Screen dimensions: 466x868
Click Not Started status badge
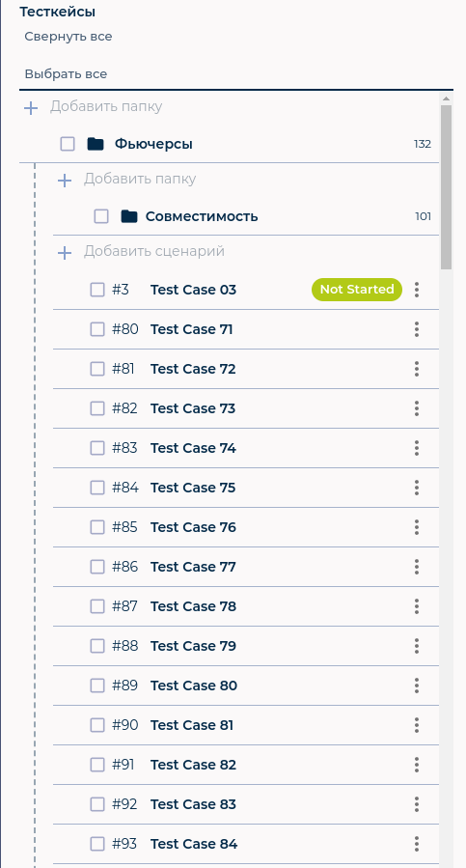(x=357, y=290)
